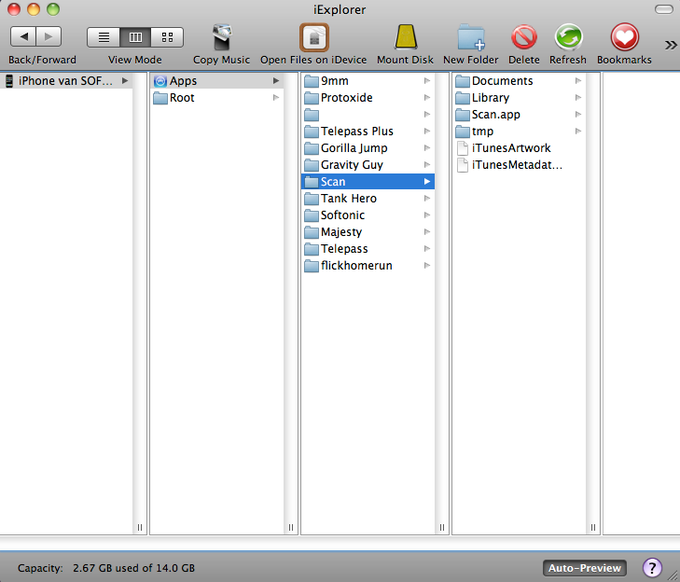Open the Documents folder
This screenshot has width=680, height=582.
click(x=519, y=81)
